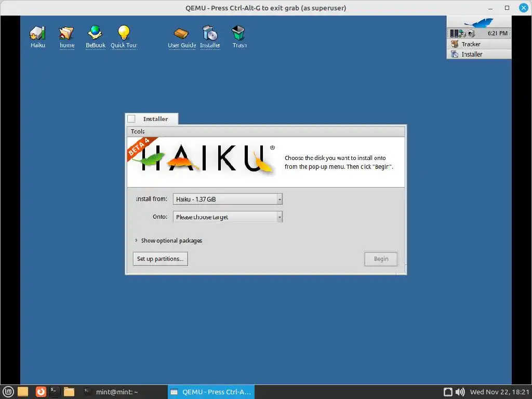This screenshot has height=399, width=532.
Task: Open the Install from source dropdown
Action: click(228, 199)
